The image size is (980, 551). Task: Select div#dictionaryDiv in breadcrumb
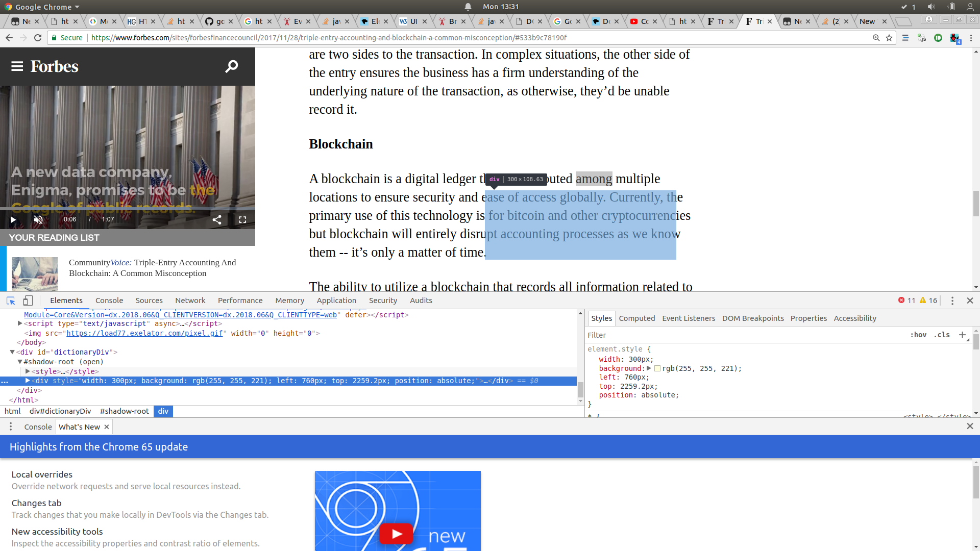(x=60, y=411)
